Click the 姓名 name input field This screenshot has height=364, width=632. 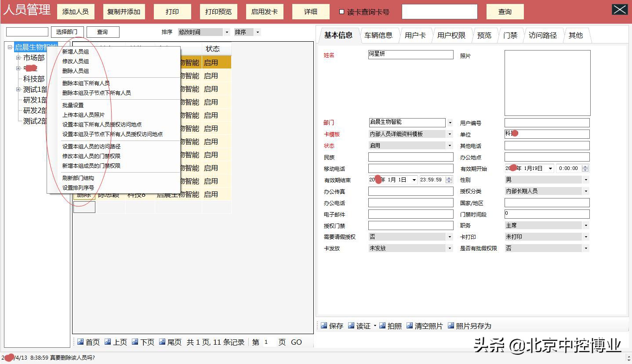[410, 54]
